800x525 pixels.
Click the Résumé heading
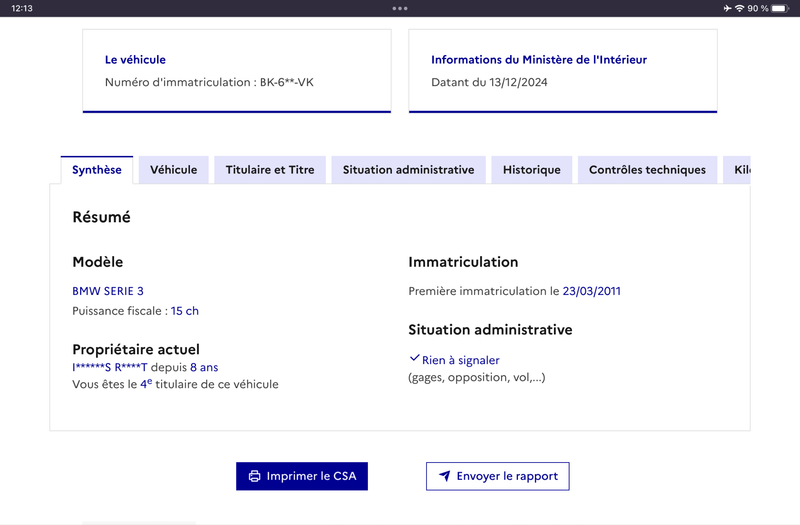[102, 217]
